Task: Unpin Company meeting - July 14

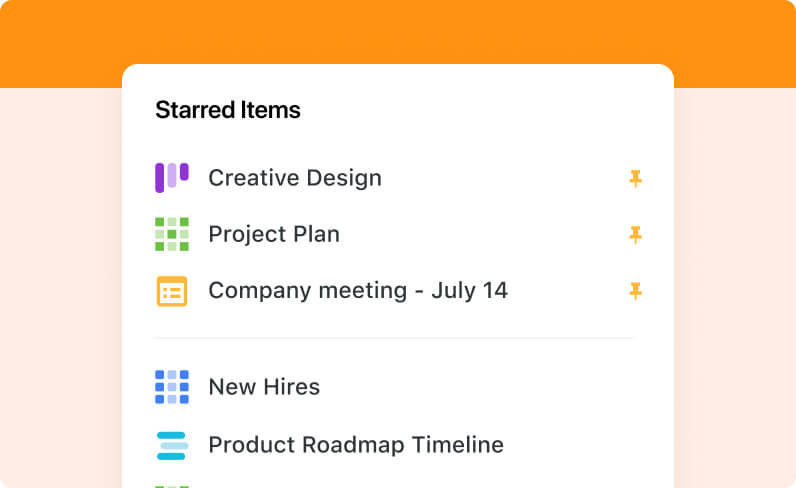Action: point(635,291)
